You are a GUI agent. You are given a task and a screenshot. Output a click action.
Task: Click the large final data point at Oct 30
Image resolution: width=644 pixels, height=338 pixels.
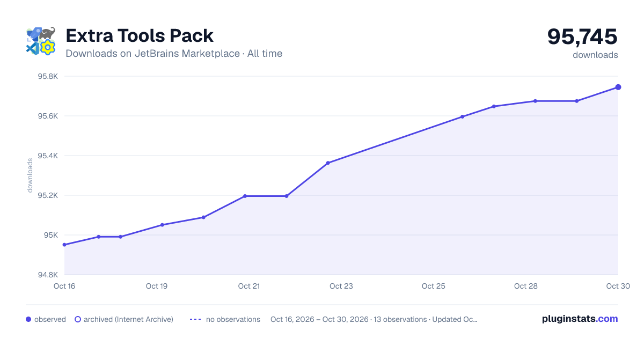pos(618,87)
